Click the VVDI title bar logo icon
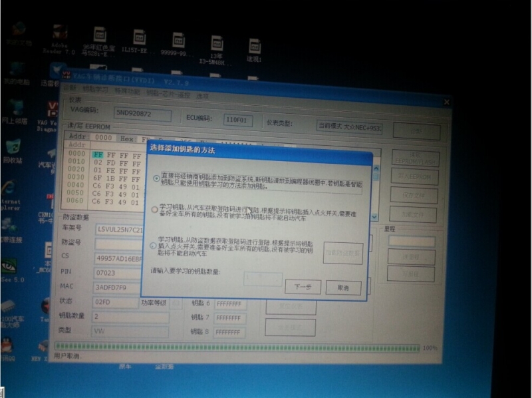This screenshot has width=532, height=398. click(66, 75)
